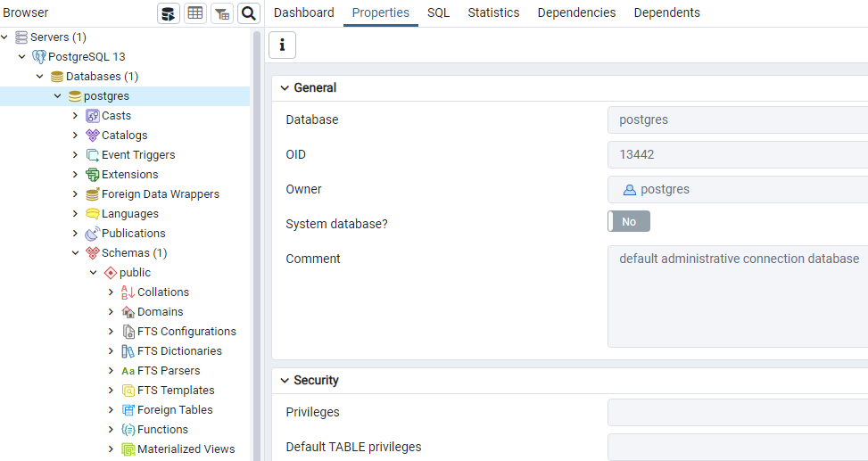Click the FTS Dictionaries icon
Screen dimensions: 868x461
(128, 350)
